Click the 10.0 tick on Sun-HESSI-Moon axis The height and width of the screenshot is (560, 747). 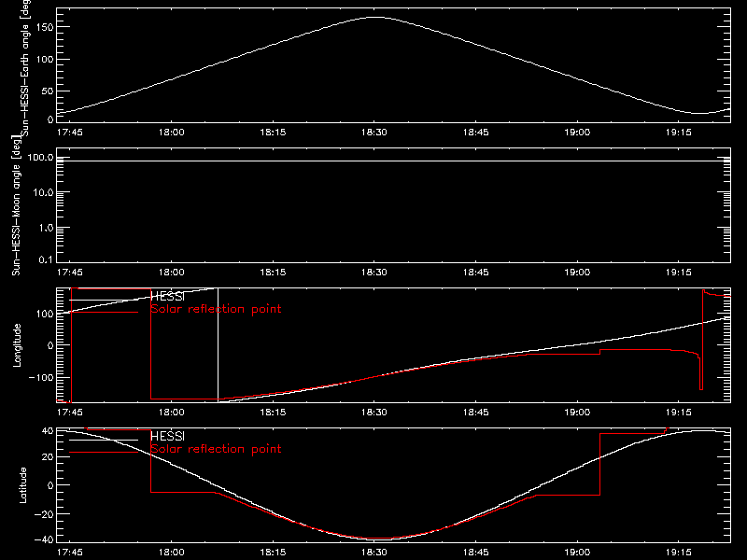[44, 192]
